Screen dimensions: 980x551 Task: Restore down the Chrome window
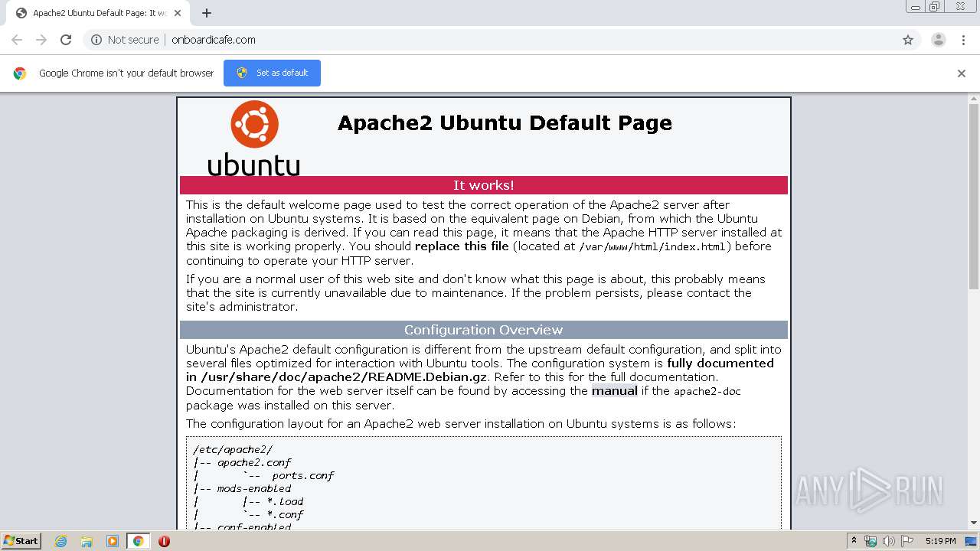click(935, 7)
